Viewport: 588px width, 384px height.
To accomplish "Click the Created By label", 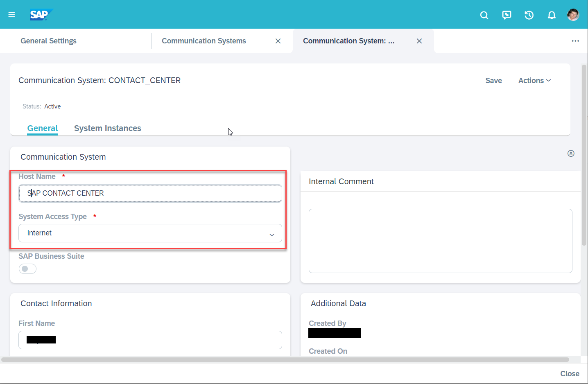I will [327, 323].
